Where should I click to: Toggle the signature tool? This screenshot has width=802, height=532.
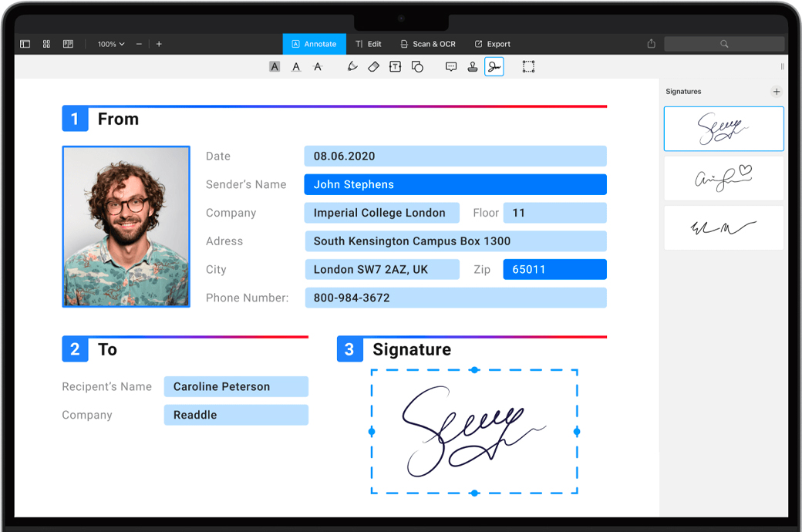(x=494, y=67)
